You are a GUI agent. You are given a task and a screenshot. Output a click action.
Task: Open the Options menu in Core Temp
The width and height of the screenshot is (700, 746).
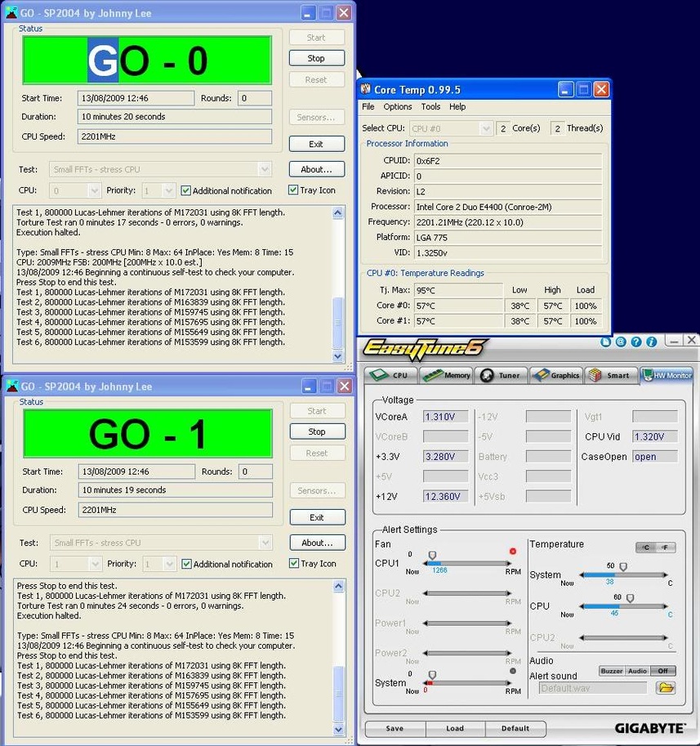pyautogui.click(x=398, y=106)
